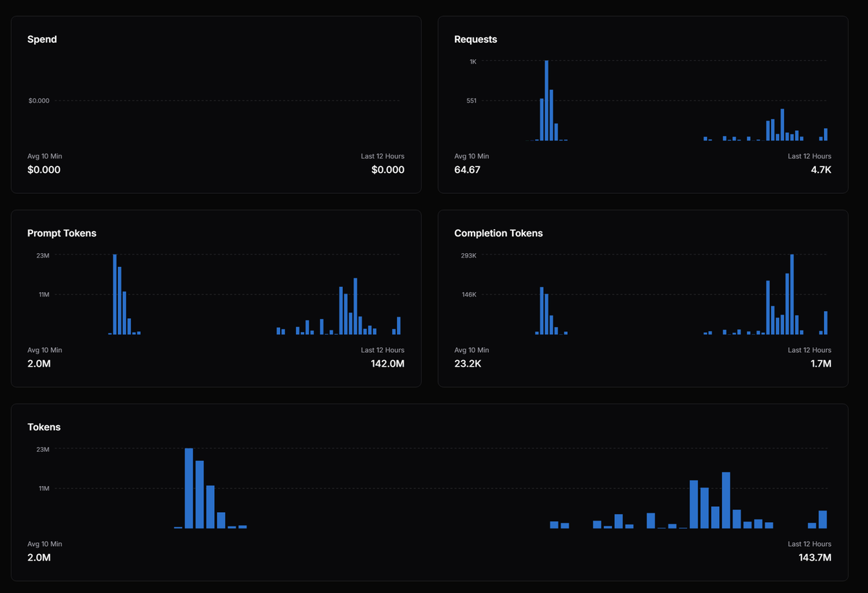
Task: Select the tallest bar in Requests chart
Action: tap(547, 101)
